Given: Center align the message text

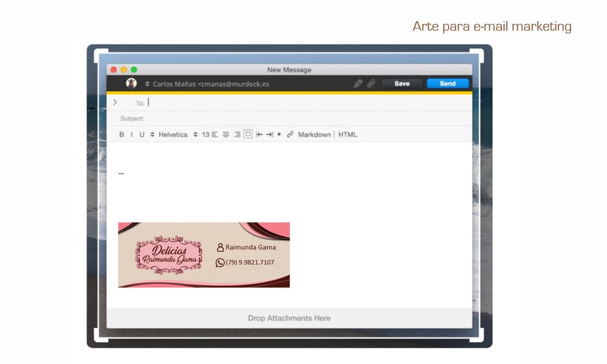Looking at the screenshot, I should (x=225, y=135).
